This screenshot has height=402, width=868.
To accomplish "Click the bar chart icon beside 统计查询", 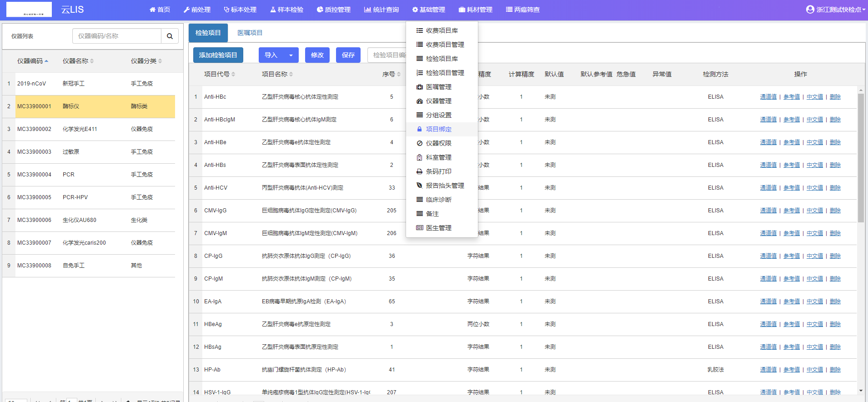I will 367,10.
